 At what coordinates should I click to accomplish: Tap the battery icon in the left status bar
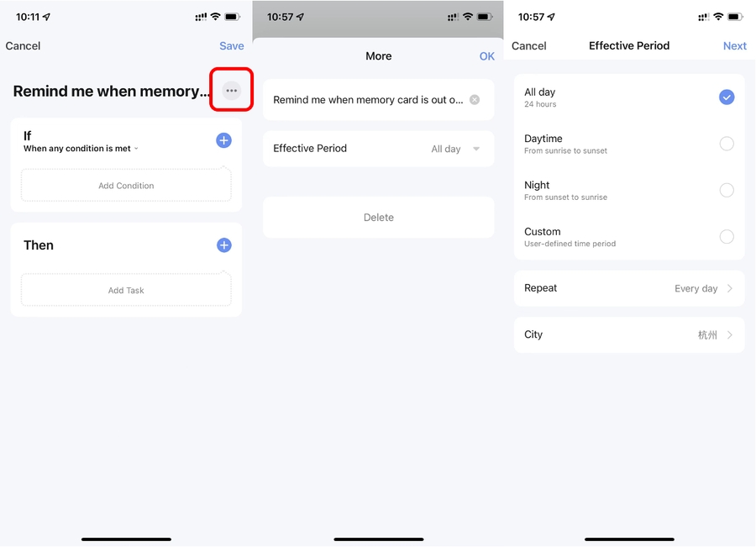point(233,17)
